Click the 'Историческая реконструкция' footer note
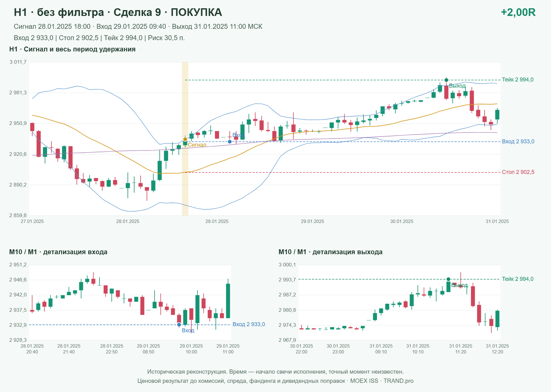Viewport: 551px width, 392px height. [x=275, y=372]
